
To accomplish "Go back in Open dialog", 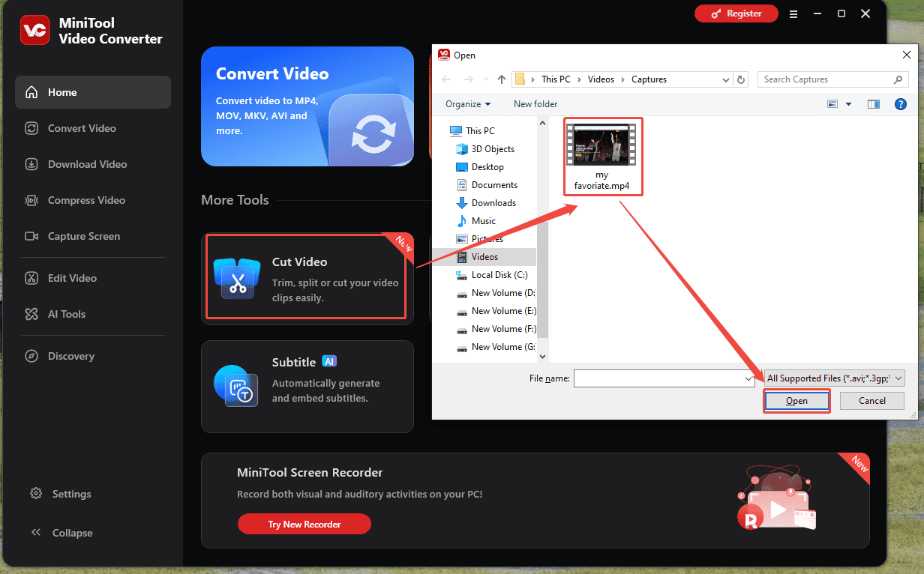I will 447,79.
